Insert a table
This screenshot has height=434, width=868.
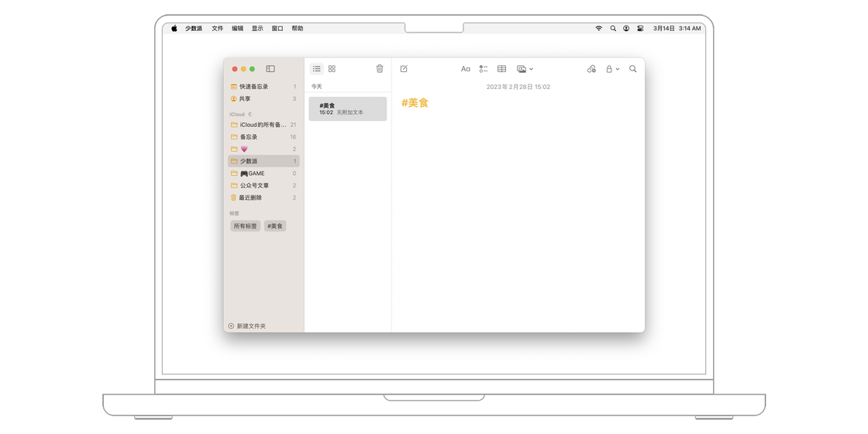click(501, 69)
